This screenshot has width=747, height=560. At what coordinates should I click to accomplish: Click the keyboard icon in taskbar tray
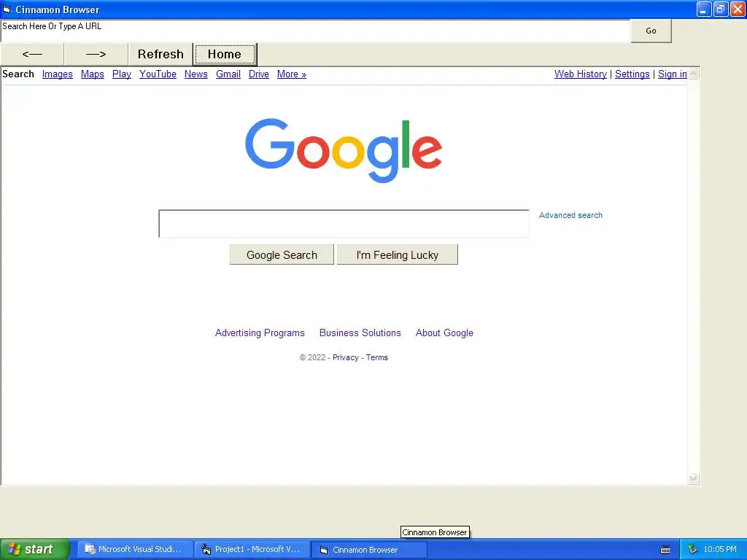click(665, 550)
